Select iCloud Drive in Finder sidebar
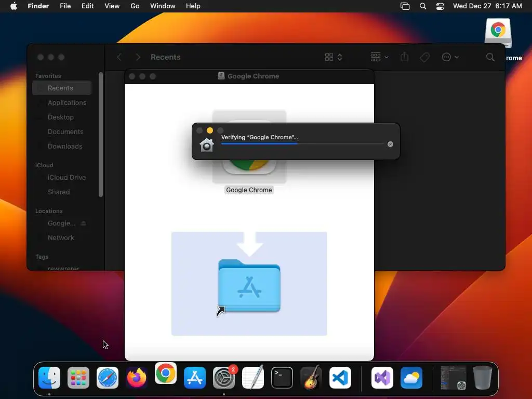The image size is (532, 399). point(66,178)
